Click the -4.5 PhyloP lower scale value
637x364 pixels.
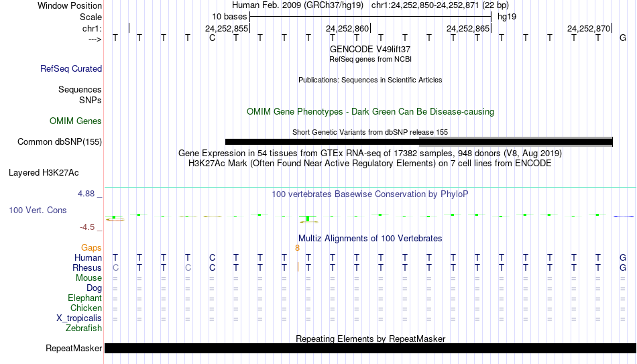(x=87, y=227)
